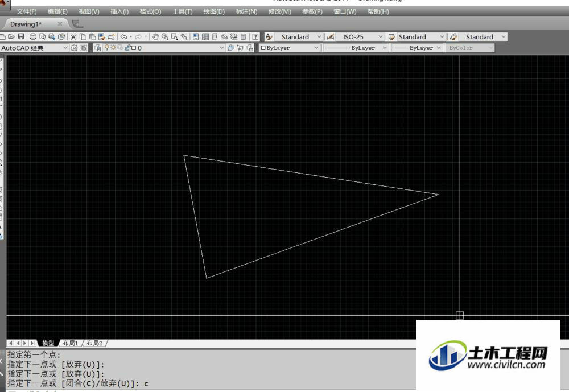Image resolution: width=569 pixels, height=392 pixels.
Task: Toggle layer 0 on/off lightbulb
Action: [107, 47]
